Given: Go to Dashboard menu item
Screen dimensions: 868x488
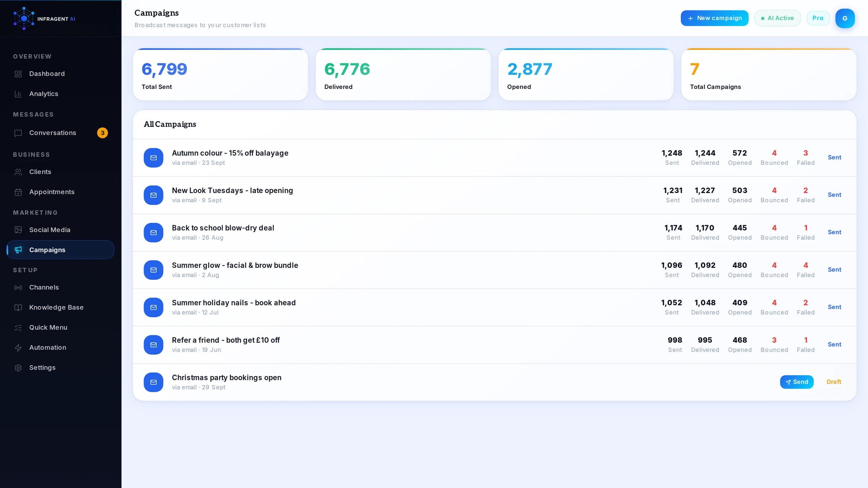Looking at the screenshot, I should point(60,74).
